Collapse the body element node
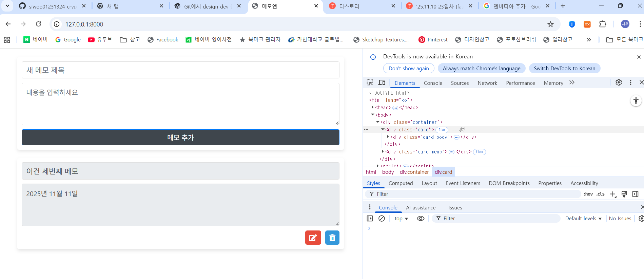This screenshot has height=279, width=644. tap(372, 115)
